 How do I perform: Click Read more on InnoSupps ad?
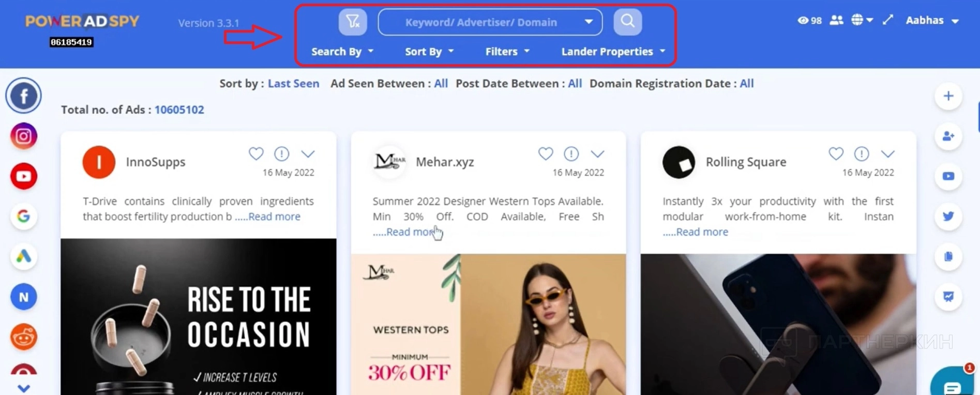coord(274,216)
